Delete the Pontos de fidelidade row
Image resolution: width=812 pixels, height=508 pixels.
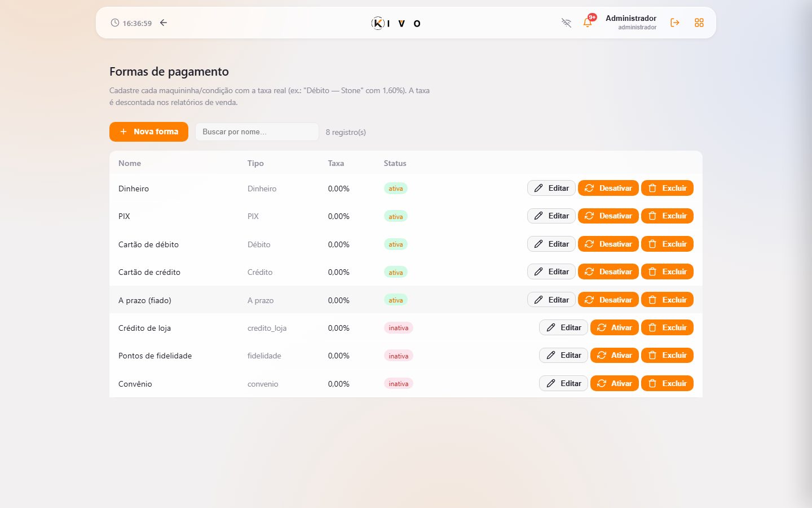pos(667,355)
